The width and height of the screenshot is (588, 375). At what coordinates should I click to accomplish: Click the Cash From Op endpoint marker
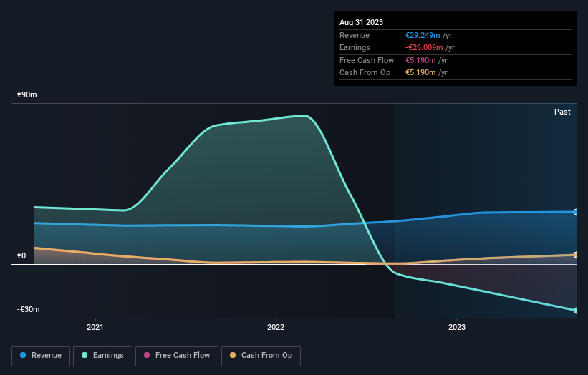(x=575, y=255)
